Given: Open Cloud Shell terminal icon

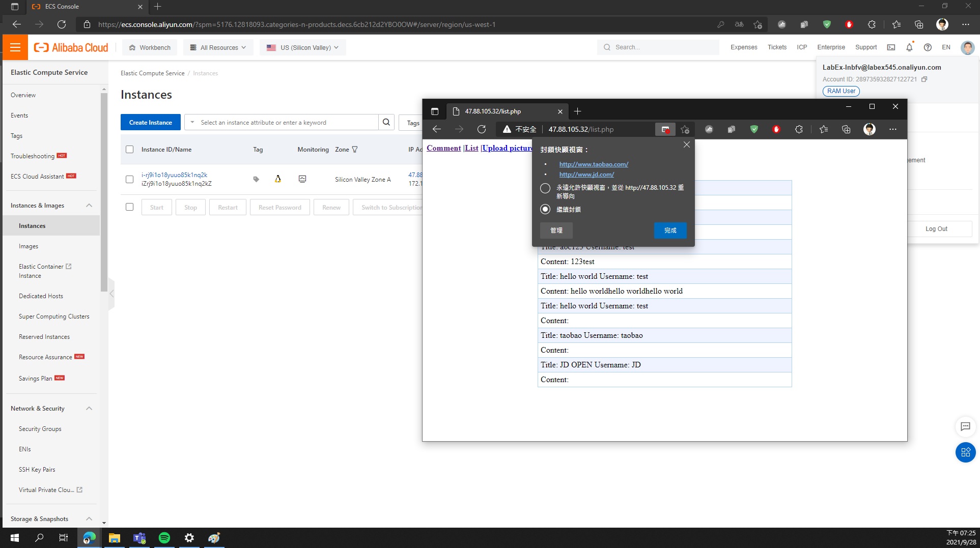Looking at the screenshot, I should point(891,47).
